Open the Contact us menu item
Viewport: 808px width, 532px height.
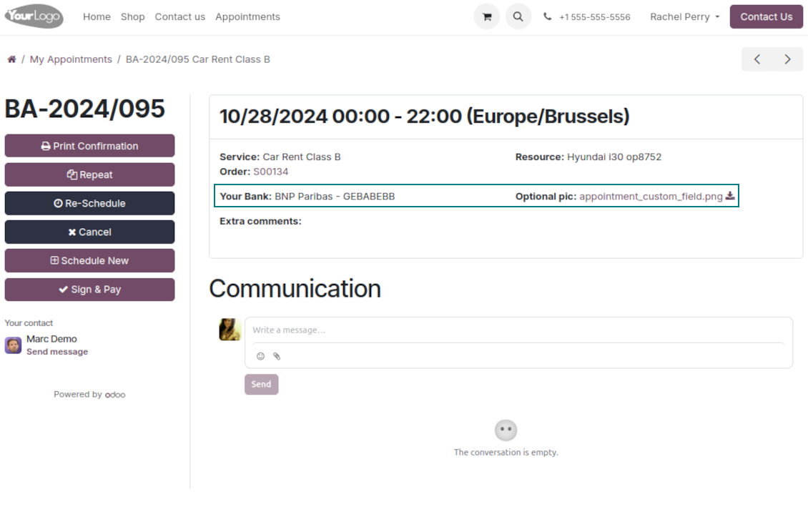tap(180, 17)
